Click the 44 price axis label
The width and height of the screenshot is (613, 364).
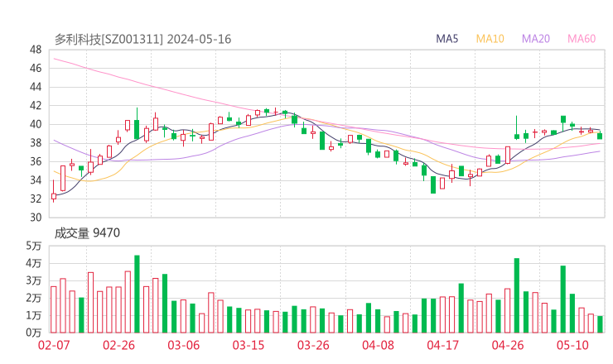click(x=36, y=87)
